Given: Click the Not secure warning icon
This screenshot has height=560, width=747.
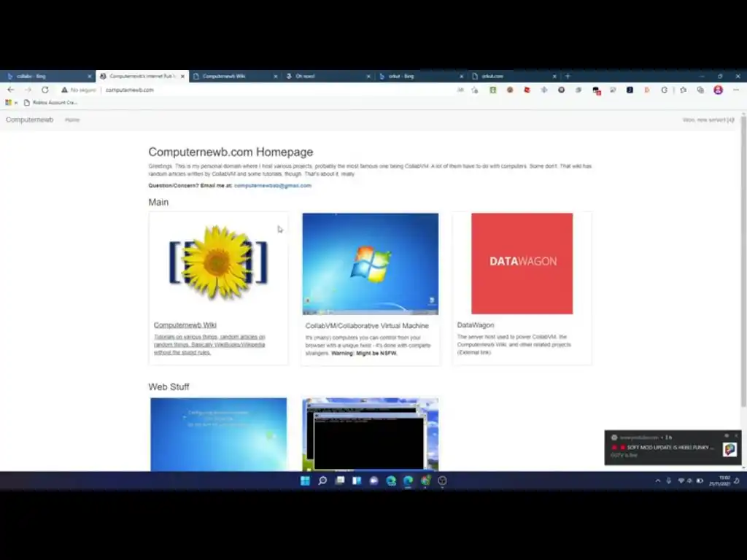Looking at the screenshot, I should [x=64, y=90].
